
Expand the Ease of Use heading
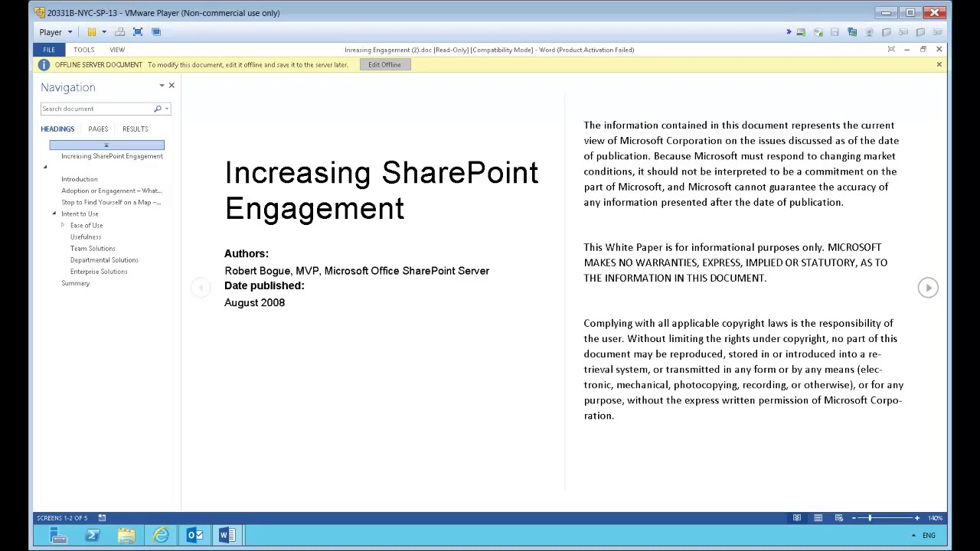tap(63, 225)
